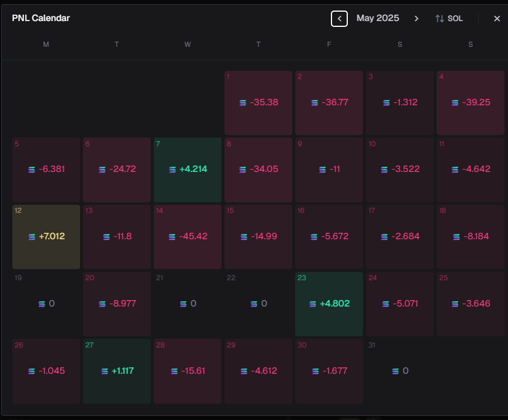
Task: Click the Solana icon beside +4.802
Action: click(313, 304)
